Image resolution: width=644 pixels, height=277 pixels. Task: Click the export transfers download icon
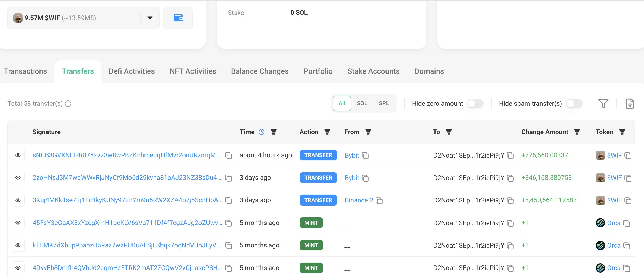[630, 104]
